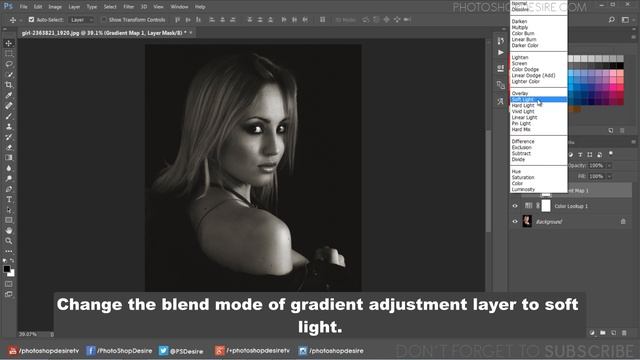The image size is (640, 360).
Task: Select the Quick Selection tool
Action: click(9, 74)
